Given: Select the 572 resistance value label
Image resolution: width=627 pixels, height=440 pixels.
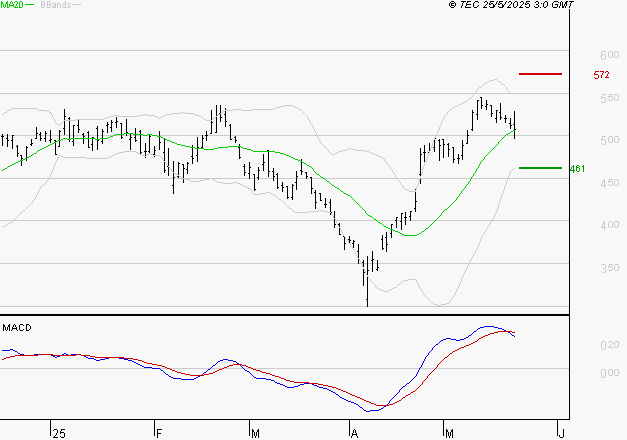Looking at the screenshot, I should (601, 75).
